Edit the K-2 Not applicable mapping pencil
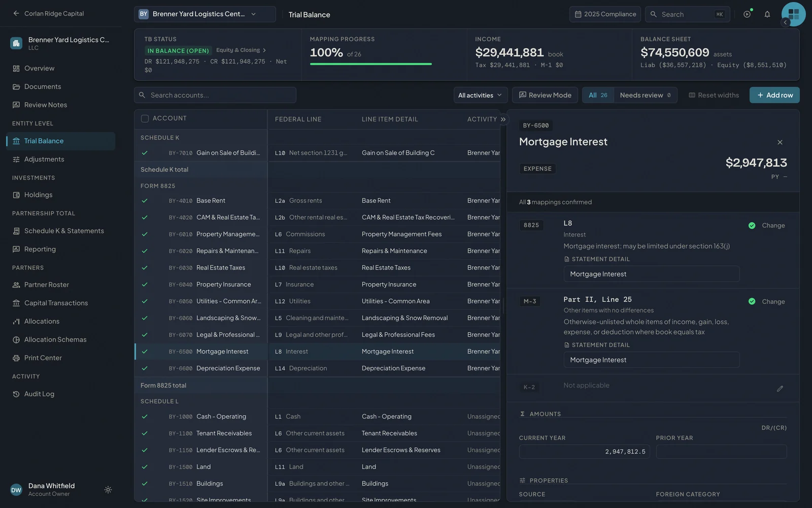 (780, 389)
